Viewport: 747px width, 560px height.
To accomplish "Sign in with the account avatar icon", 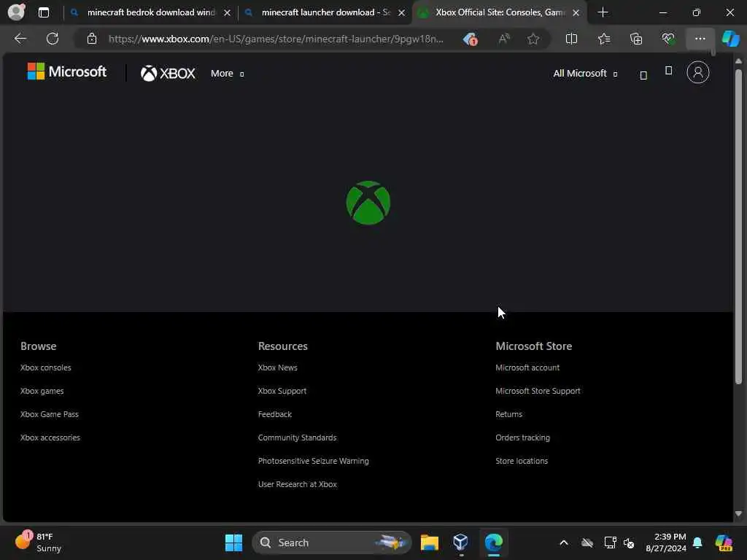I will (698, 72).
